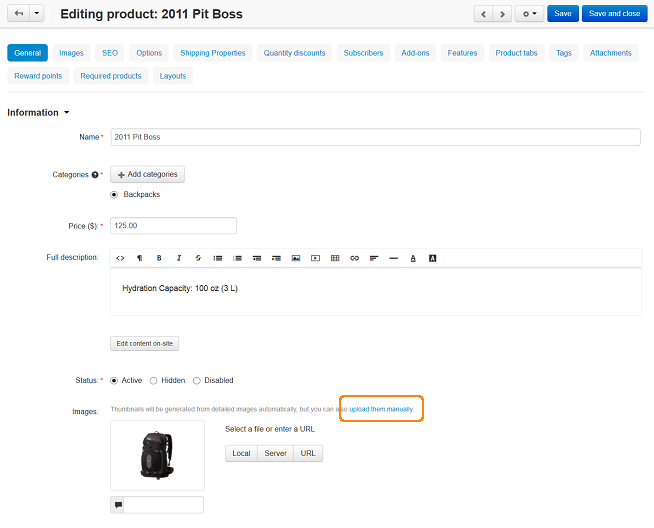
Task: Insert ordered numbered list
Action: pos(237,258)
